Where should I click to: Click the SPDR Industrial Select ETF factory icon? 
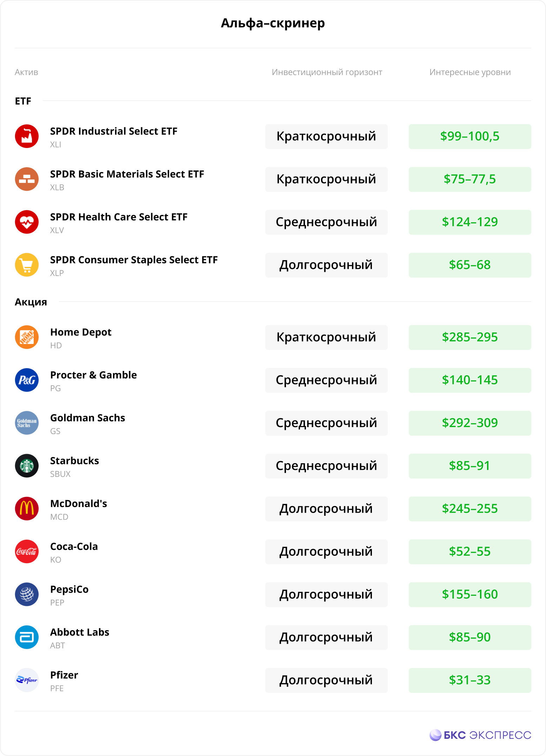pyautogui.click(x=27, y=136)
